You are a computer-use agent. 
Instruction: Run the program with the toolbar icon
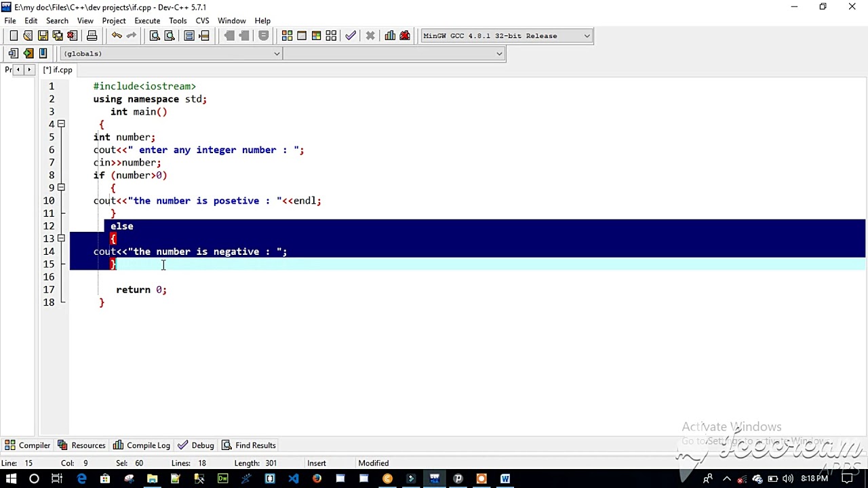click(x=302, y=36)
